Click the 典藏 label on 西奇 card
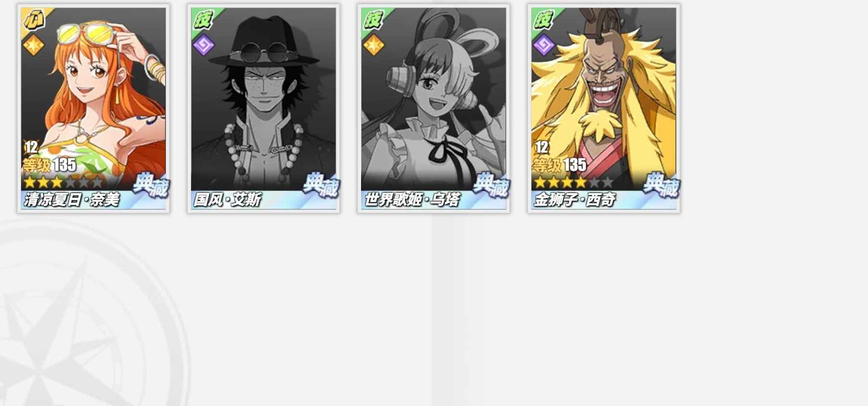The image size is (868, 406). click(x=661, y=185)
